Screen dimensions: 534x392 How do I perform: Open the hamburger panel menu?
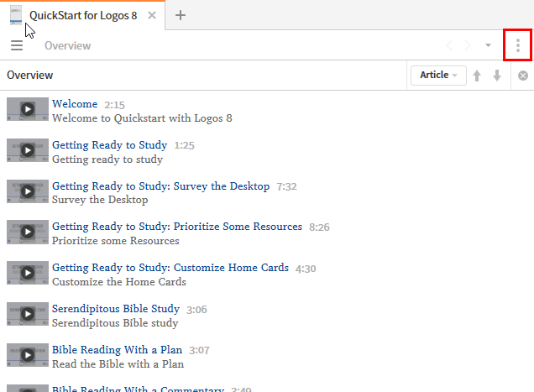(17, 45)
